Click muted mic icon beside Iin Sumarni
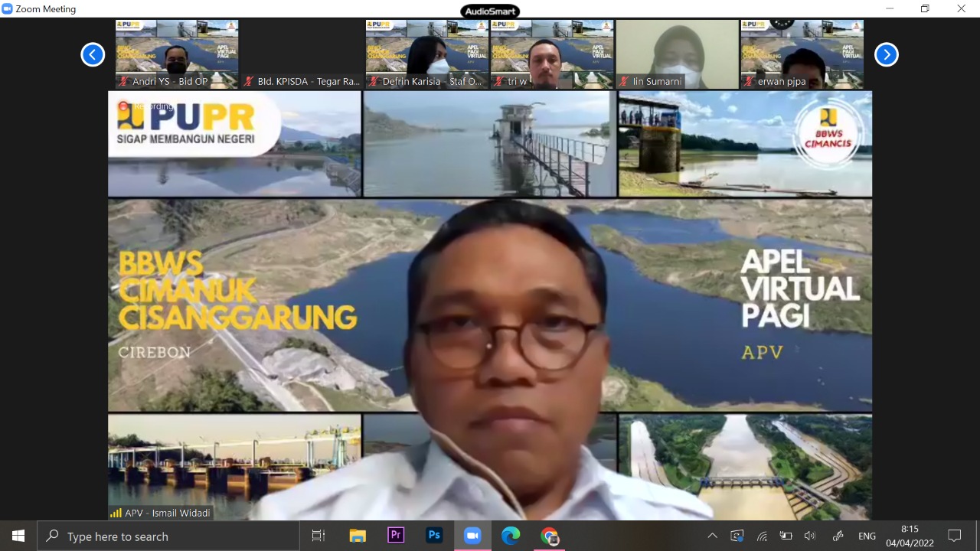 [622, 81]
